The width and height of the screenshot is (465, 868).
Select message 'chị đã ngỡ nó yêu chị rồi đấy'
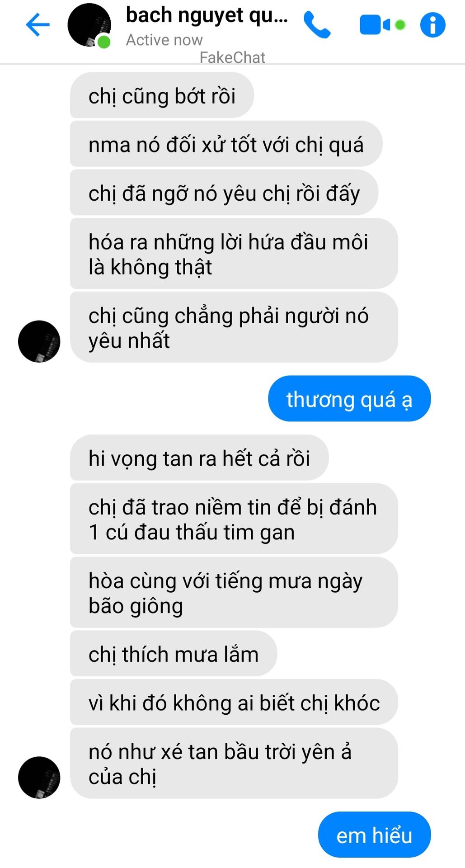[x=224, y=193]
